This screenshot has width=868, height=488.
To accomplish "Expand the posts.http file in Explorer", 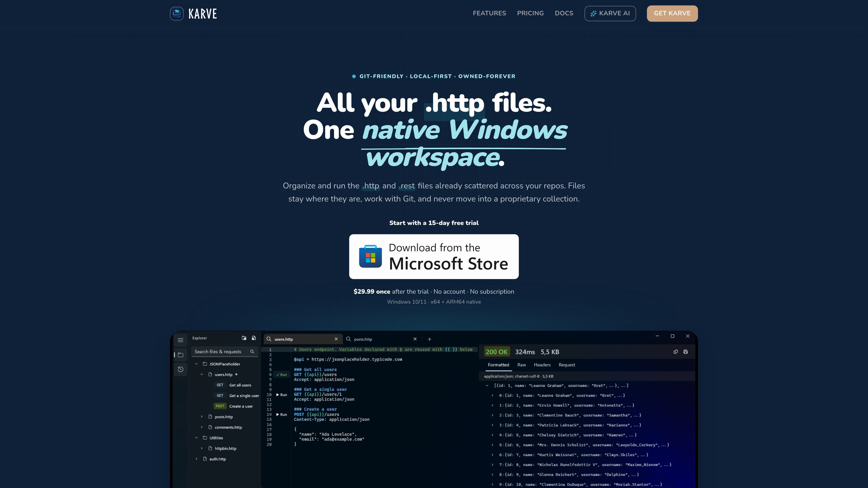I will coord(202,417).
